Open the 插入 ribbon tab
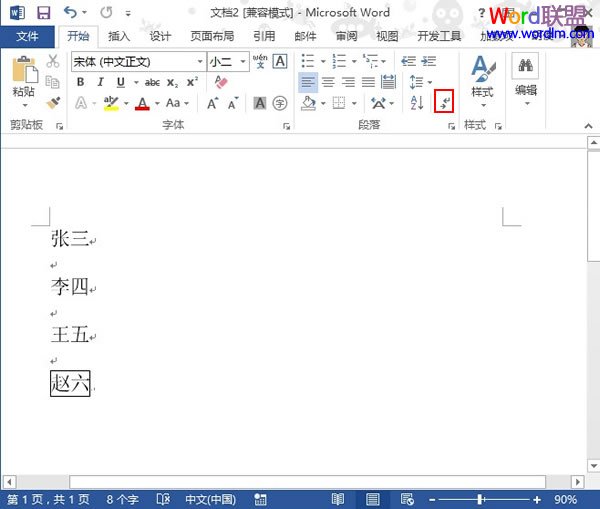600x509 pixels. point(119,37)
